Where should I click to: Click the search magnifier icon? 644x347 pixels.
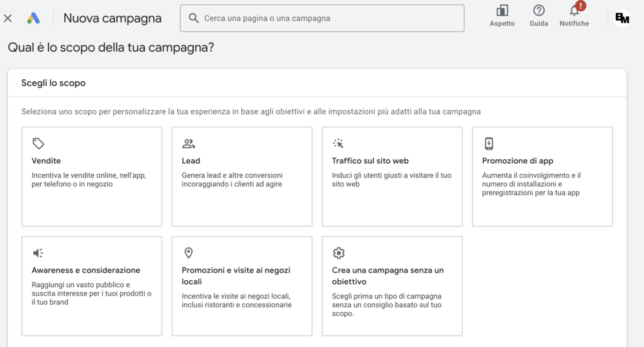pyautogui.click(x=194, y=18)
